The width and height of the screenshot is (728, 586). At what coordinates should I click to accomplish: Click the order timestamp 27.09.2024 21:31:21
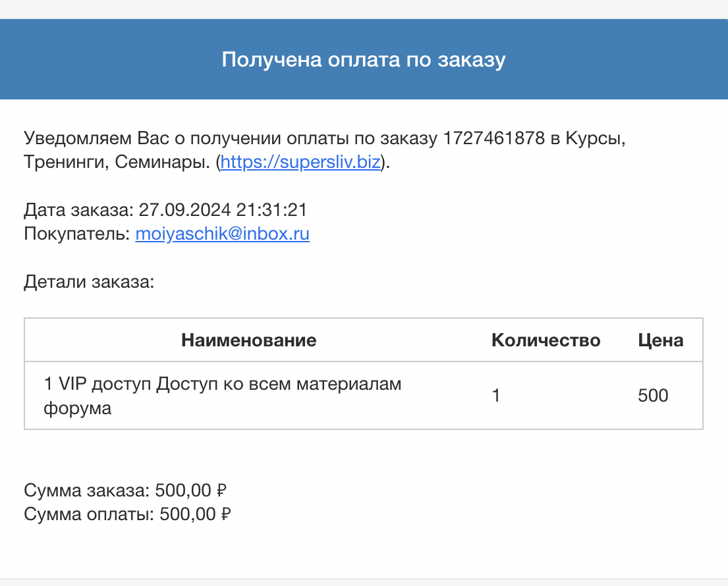click(223, 210)
